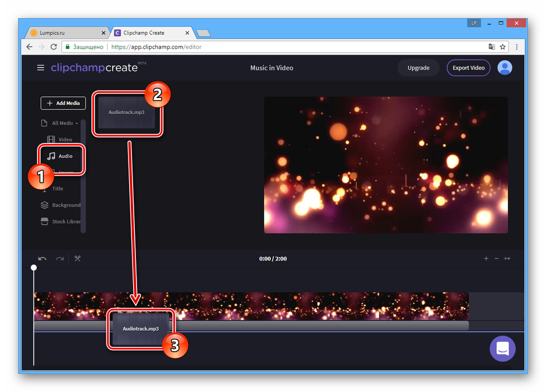This screenshot has width=546, height=392.
Task: Undo the last action
Action: tap(42, 259)
